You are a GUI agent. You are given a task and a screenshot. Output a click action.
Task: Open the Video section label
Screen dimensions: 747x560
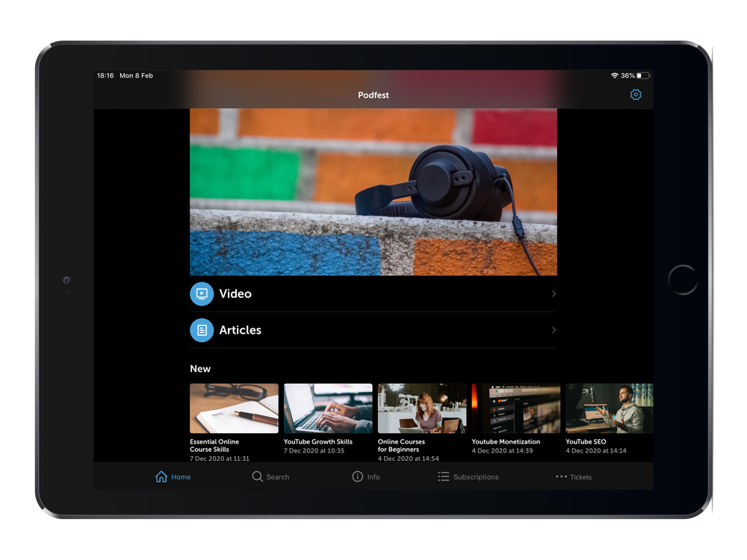(x=235, y=293)
